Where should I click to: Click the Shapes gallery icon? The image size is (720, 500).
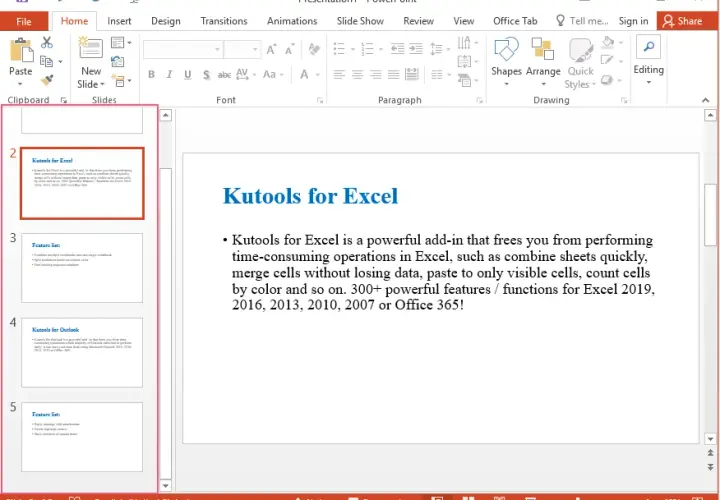506,50
